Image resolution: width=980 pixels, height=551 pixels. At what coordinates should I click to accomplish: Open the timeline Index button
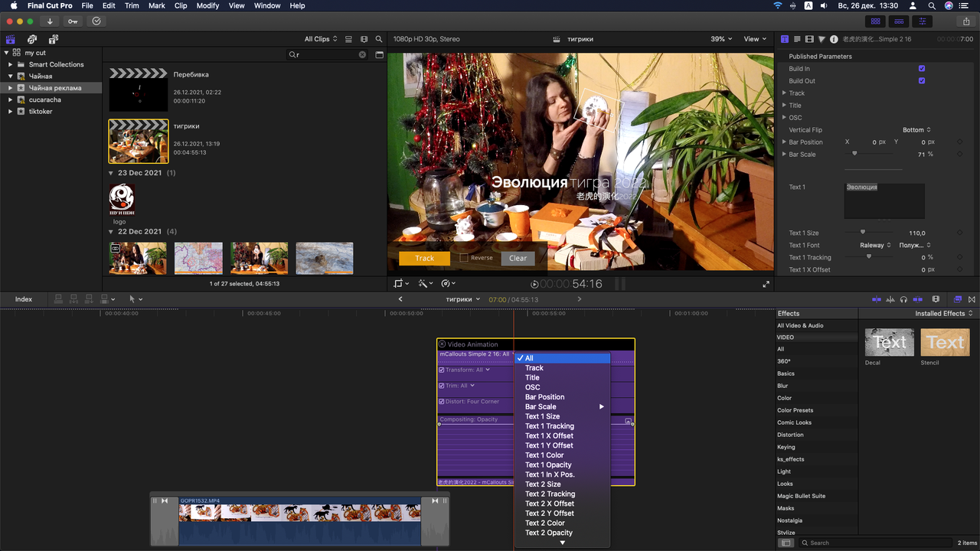24,299
